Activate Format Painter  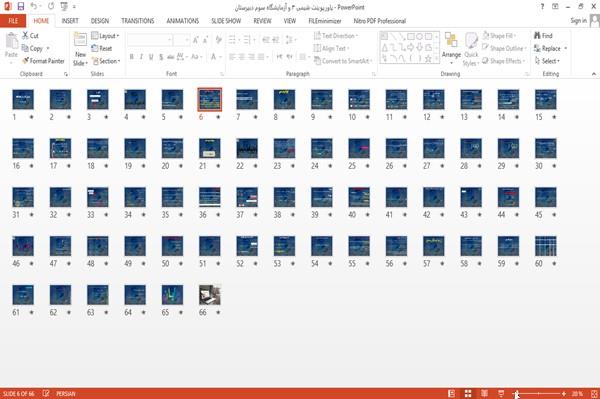tap(43, 61)
